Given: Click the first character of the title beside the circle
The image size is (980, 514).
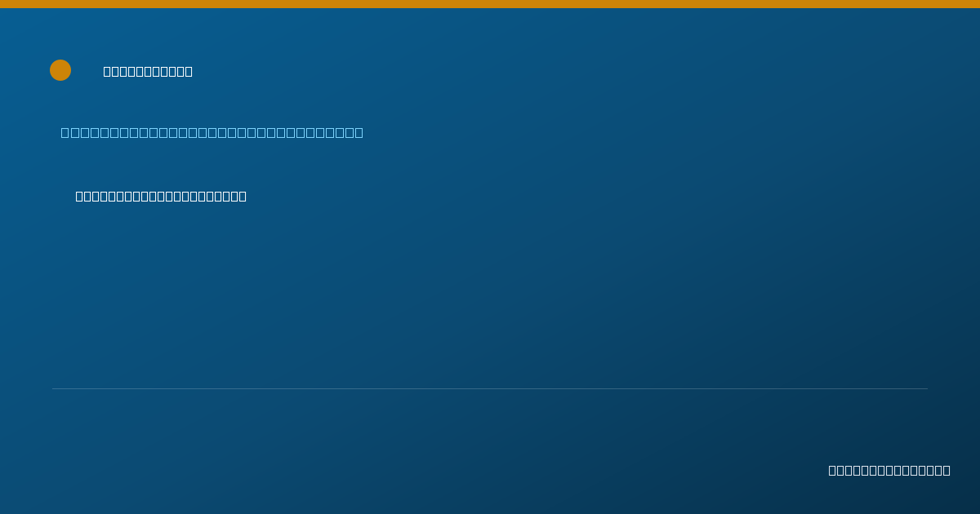Looking at the screenshot, I should pos(108,71).
